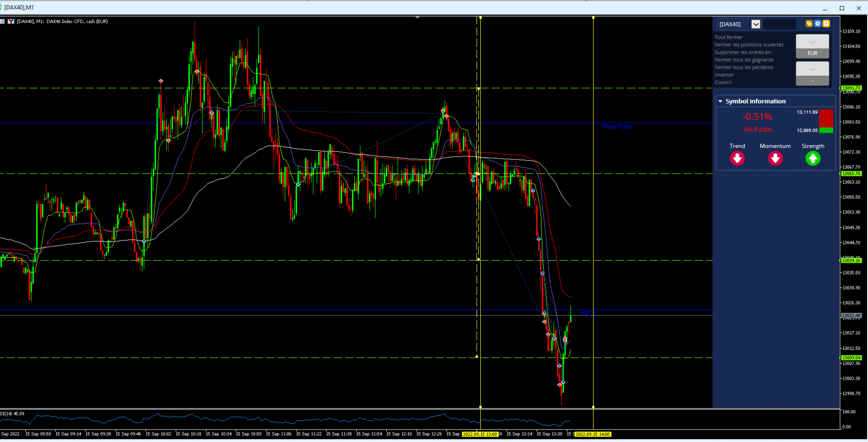Click the blue settings gear icon
The image size is (868, 442).
(817, 24)
